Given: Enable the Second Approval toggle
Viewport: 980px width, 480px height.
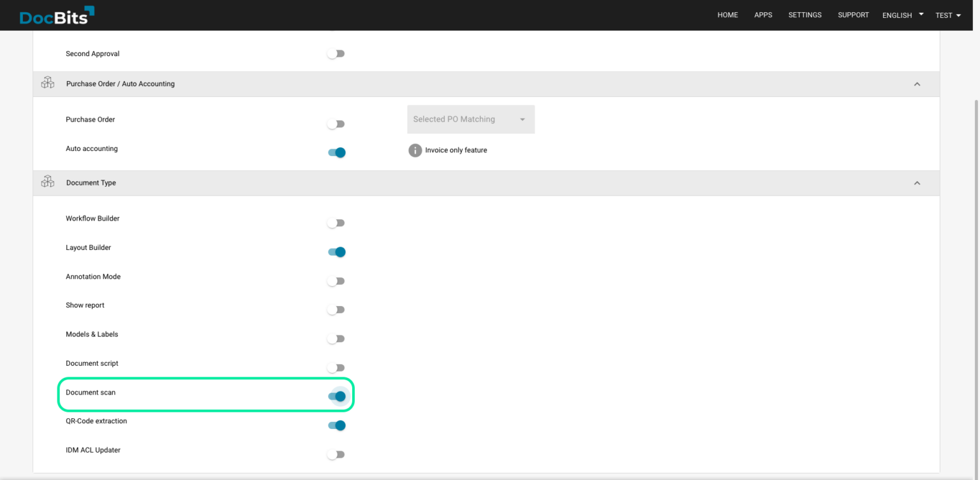Looking at the screenshot, I should click(336, 53).
